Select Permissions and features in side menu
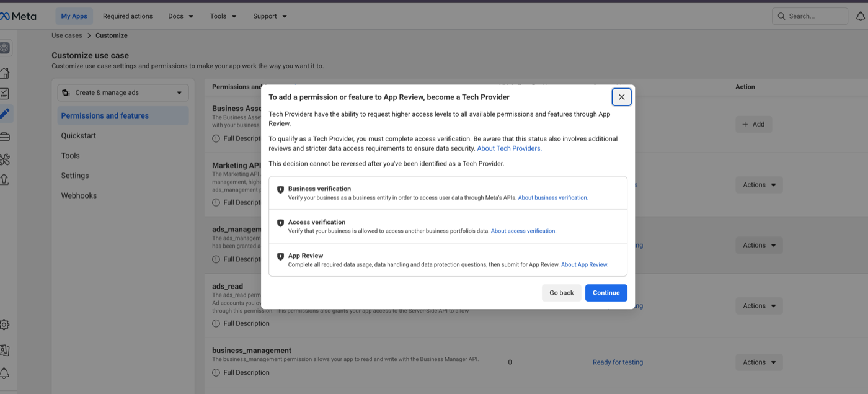Image resolution: width=868 pixels, height=394 pixels. click(123, 115)
